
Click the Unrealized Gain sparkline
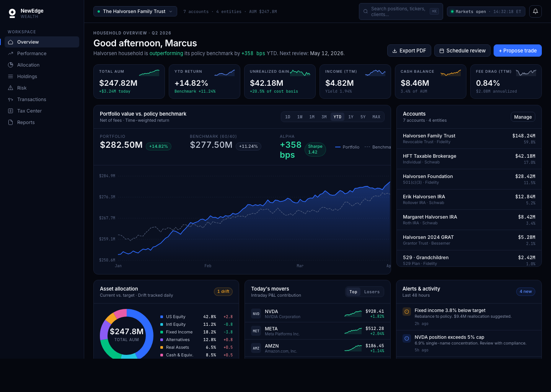300,73
